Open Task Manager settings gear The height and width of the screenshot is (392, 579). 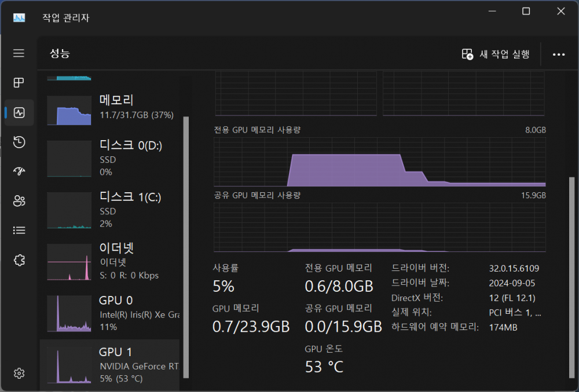pos(19,373)
